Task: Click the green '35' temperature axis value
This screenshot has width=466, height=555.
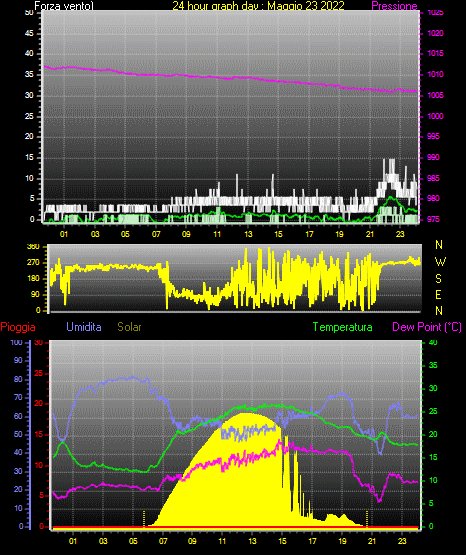Action: pos(433,365)
